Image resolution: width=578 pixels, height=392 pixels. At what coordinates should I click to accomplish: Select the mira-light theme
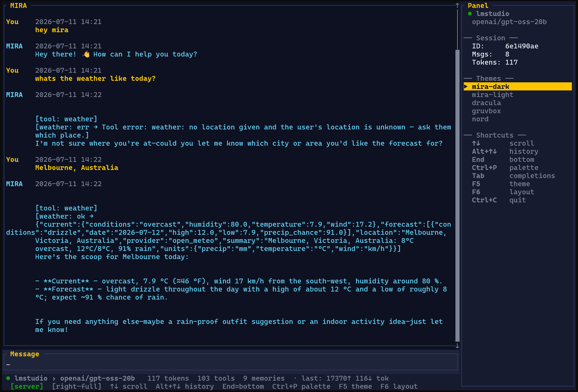point(492,95)
